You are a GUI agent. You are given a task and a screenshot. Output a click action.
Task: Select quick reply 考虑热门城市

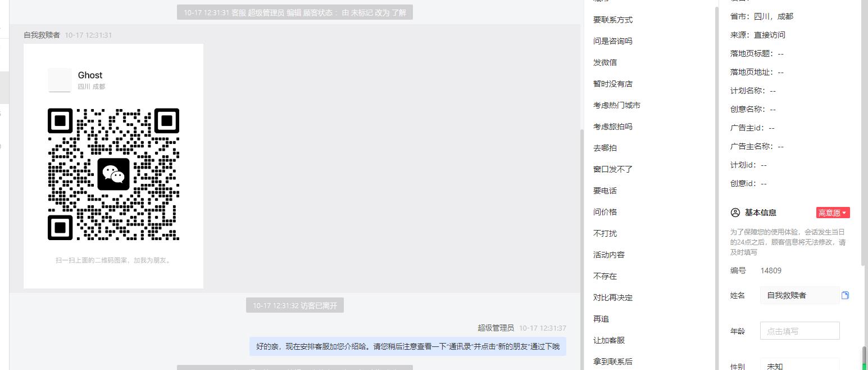click(617, 105)
